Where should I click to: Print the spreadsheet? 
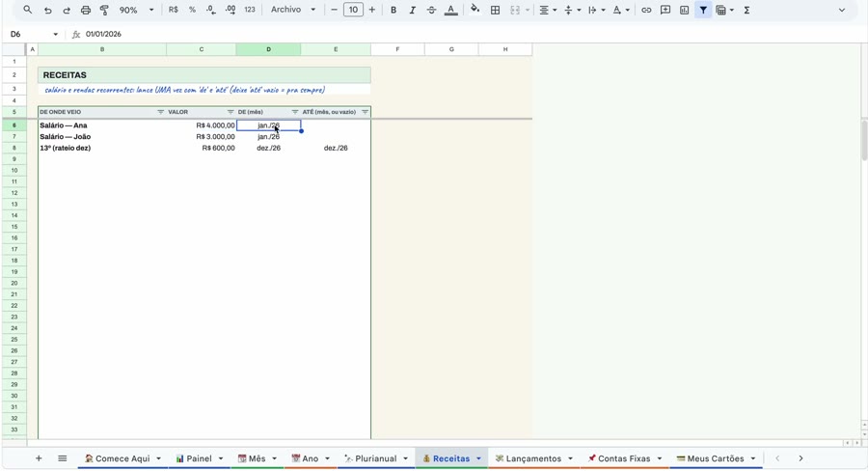[85, 10]
